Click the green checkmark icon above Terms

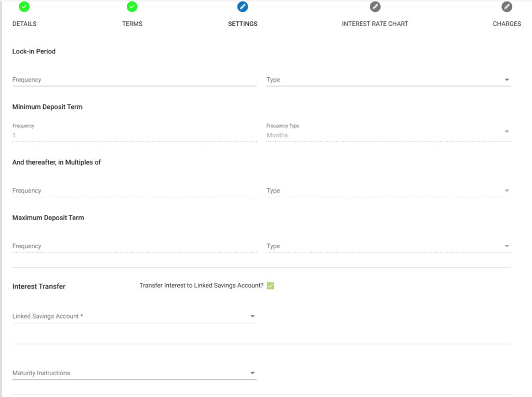(132, 7)
